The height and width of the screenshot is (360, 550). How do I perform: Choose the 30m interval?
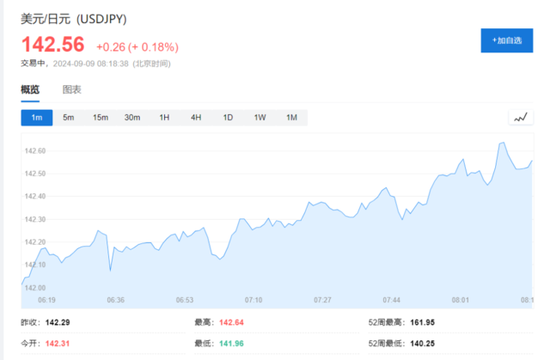132,118
